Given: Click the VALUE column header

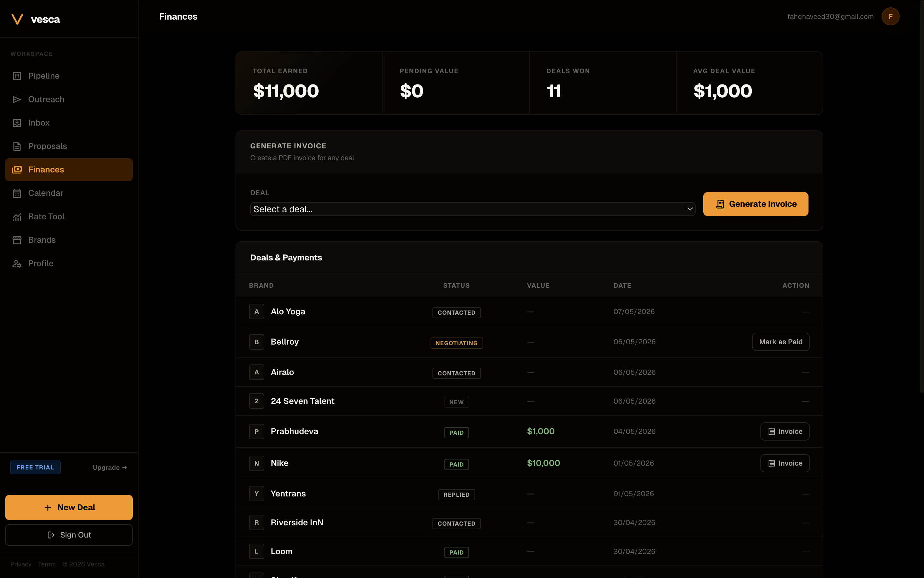Looking at the screenshot, I should [x=538, y=285].
